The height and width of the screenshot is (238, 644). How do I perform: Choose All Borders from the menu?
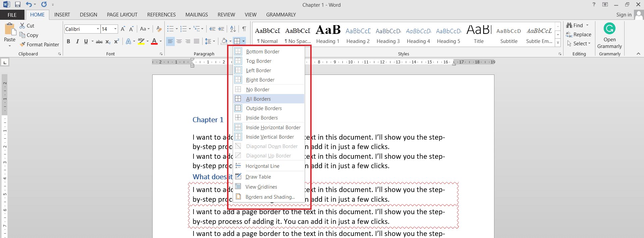269,99
